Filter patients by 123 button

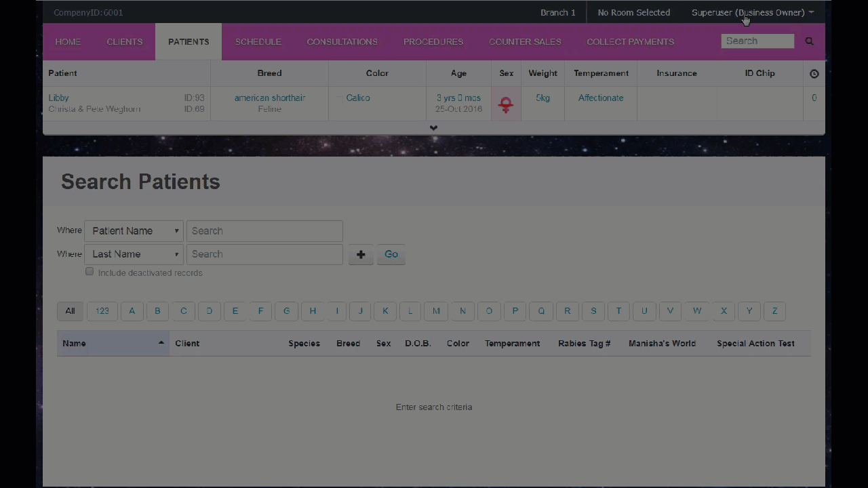coord(102,311)
